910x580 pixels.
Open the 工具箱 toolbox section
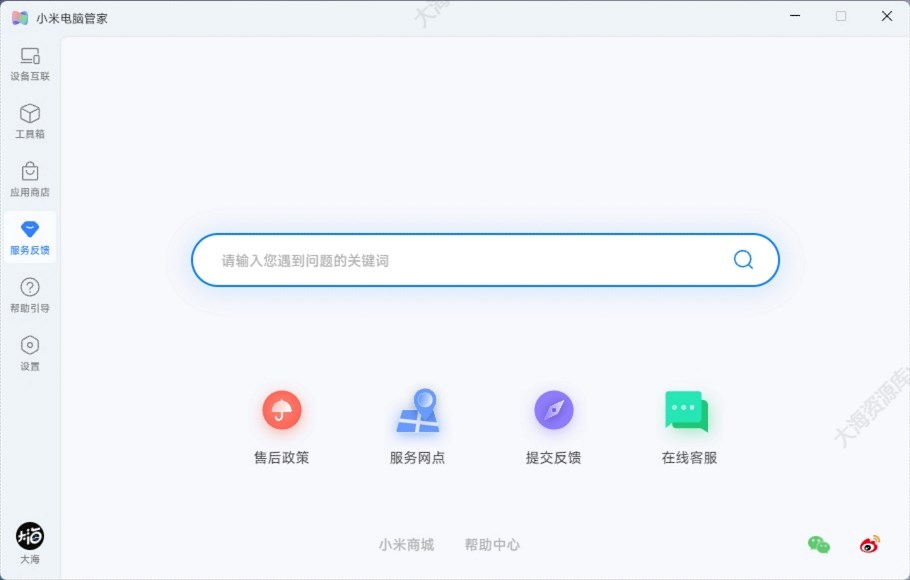coord(30,122)
